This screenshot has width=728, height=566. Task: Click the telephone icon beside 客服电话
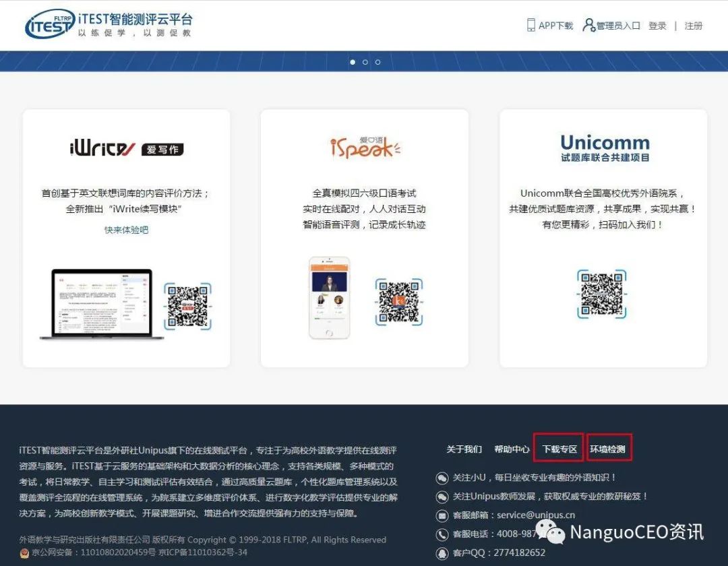pos(442,534)
